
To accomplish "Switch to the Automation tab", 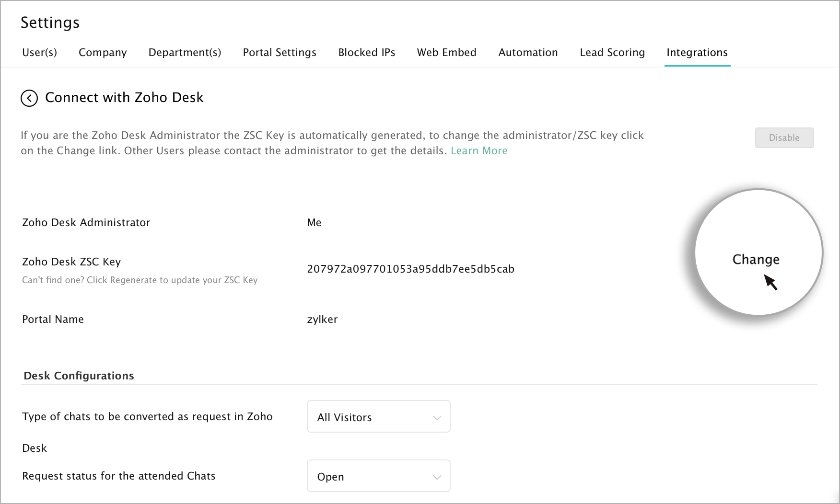I will point(528,52).
